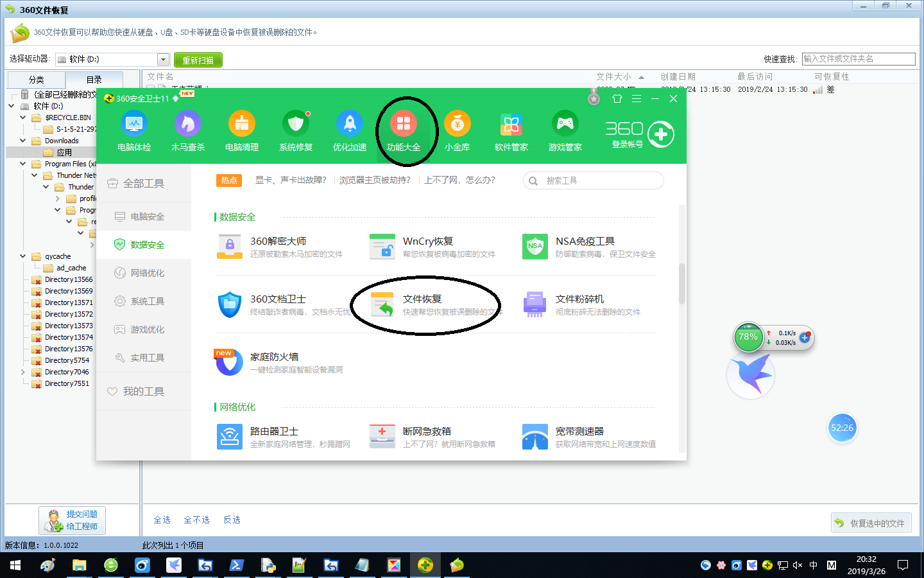Select 实用工具 category
The image size is (924, 578).
pyautogui.click(x=144, y=358)
